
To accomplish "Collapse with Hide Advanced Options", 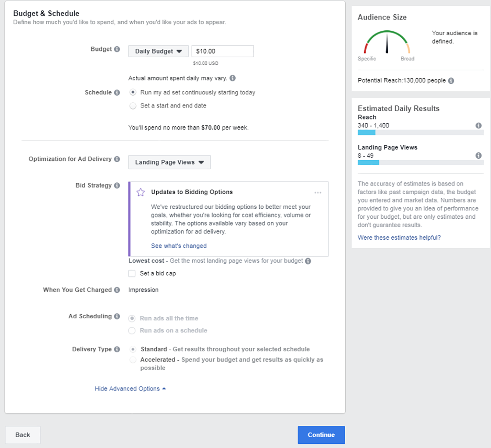I will click(130, 389).
